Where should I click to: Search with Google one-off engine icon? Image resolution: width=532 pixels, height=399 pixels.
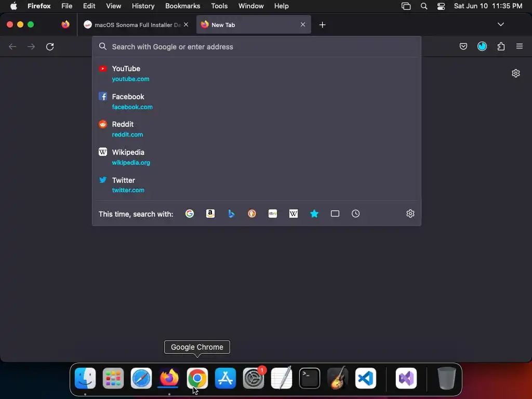pos(190,214)
